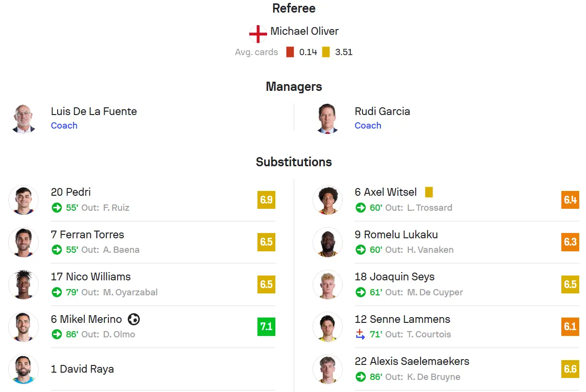The width and height of the screenshot is (586, 392).
Task: Open Luis De La Fuente's Coach link
Action: tap(64, 125)
